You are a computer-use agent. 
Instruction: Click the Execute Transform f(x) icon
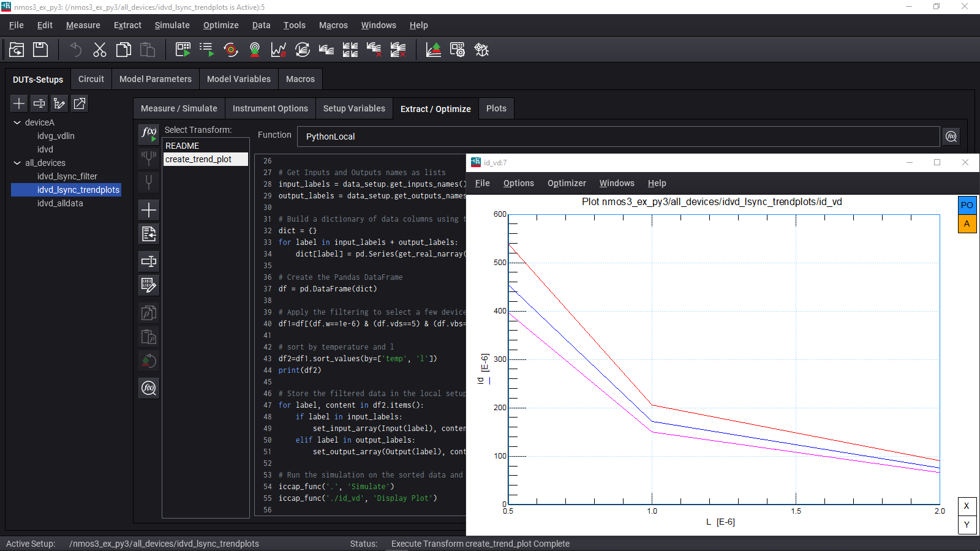coord(149,133)
